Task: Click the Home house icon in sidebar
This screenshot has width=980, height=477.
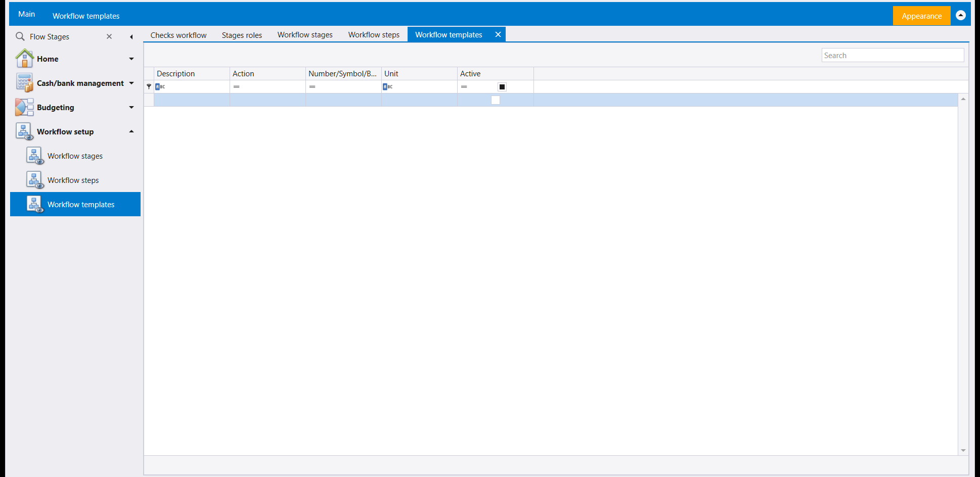Action: 24,59
